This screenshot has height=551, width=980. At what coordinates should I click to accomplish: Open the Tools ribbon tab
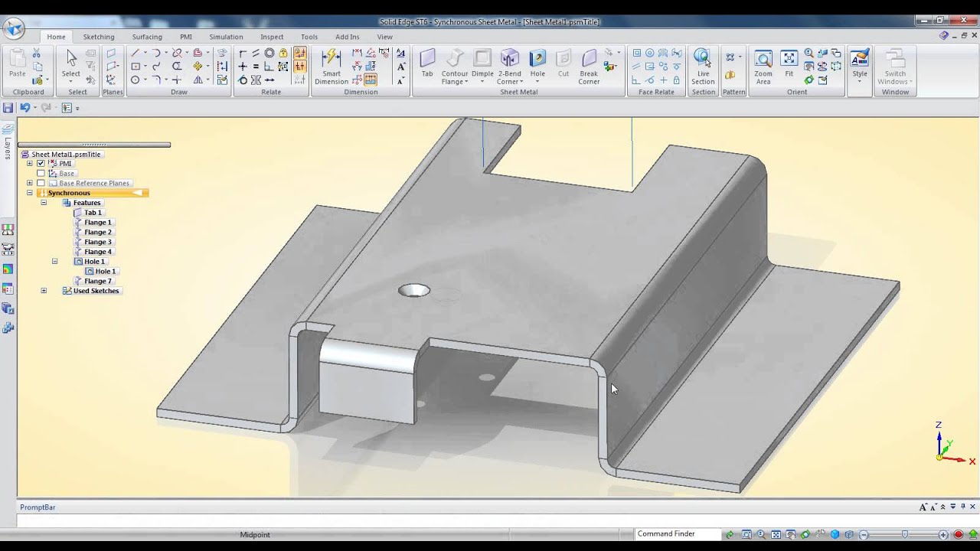coord(309,37)
